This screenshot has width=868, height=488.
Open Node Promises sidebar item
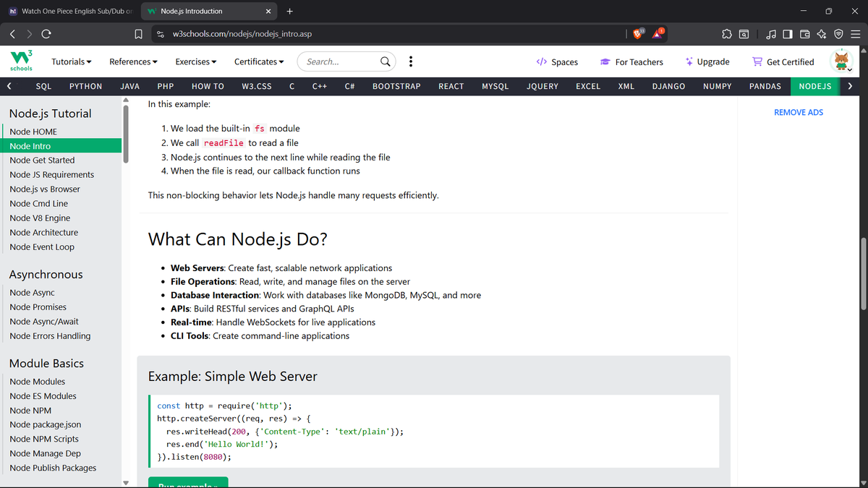click(x=38, y=307)
